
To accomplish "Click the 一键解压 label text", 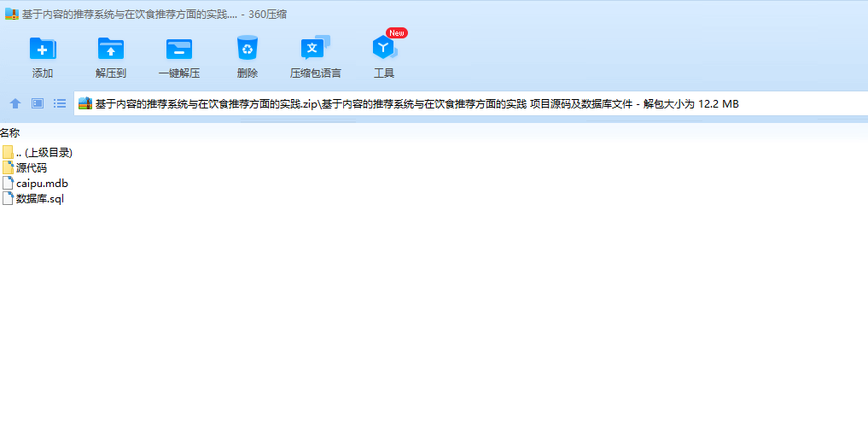I will pyautogui.click(x=178, y=73).
